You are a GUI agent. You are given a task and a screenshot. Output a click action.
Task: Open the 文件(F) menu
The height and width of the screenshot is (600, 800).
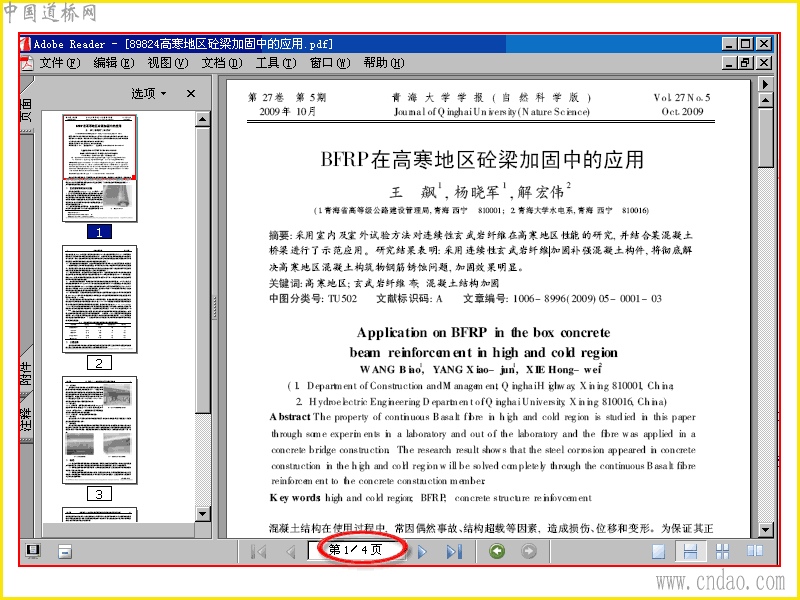tap(60, 63)
